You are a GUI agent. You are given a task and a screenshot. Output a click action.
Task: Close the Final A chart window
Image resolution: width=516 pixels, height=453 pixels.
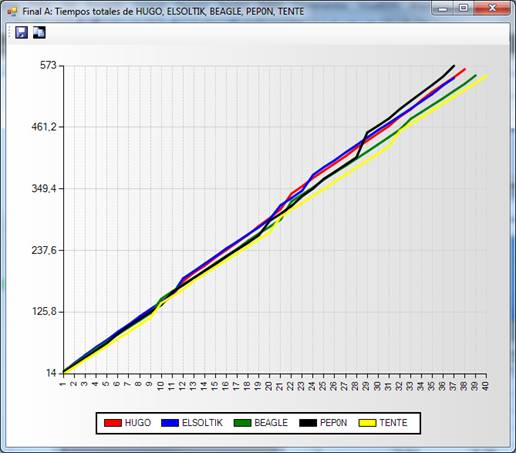pyautogui.click(x=492, y=8)
